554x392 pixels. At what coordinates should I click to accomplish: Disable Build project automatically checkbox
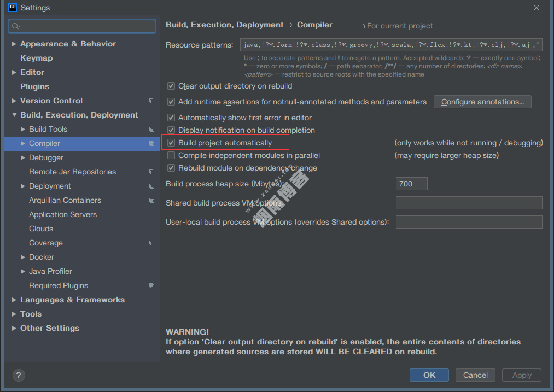(171, 143)
